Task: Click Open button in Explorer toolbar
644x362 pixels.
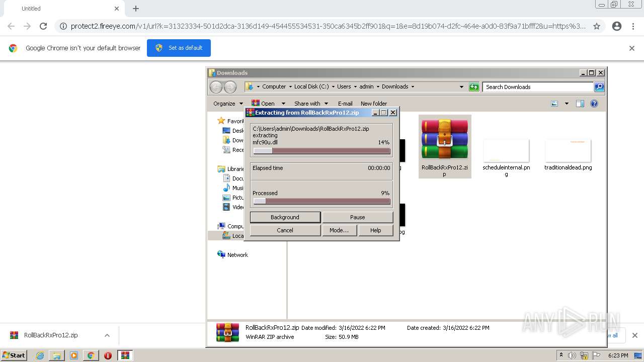Action: pyautogui.click(x=264, y=104)
